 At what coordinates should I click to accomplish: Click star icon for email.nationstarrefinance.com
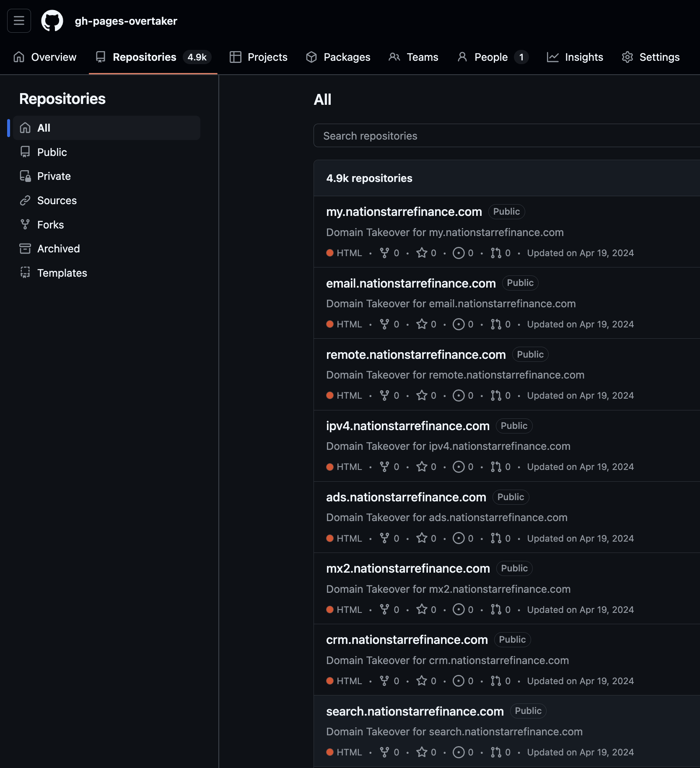tap(422, 324)
